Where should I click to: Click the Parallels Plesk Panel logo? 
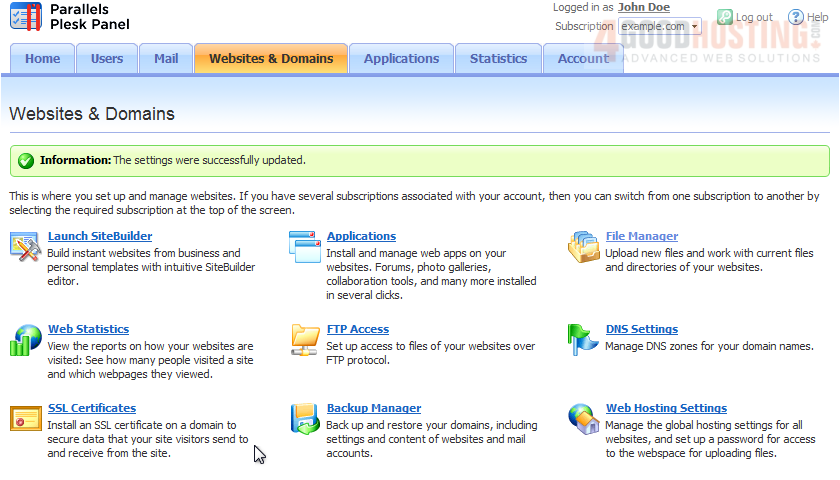coord(70,17)
